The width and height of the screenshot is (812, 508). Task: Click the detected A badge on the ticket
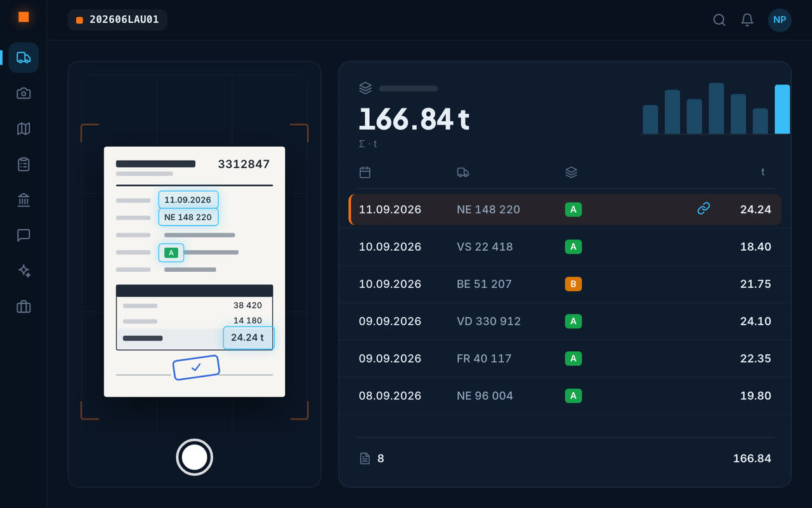pyautogui.click(x=171, y=253)
